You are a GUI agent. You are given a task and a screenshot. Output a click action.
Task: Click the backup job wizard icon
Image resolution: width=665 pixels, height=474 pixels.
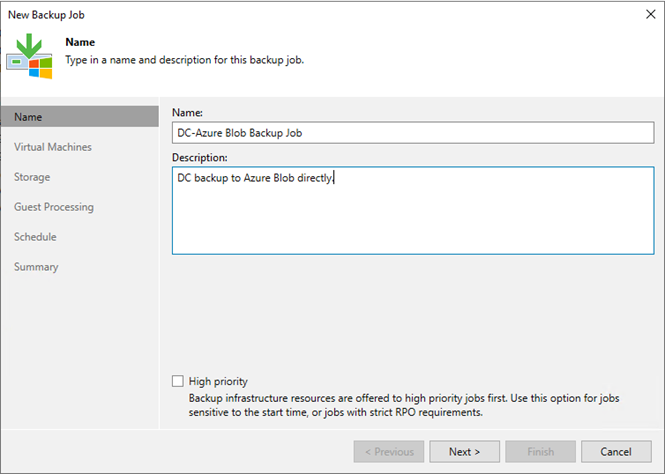tap(29, 56)
